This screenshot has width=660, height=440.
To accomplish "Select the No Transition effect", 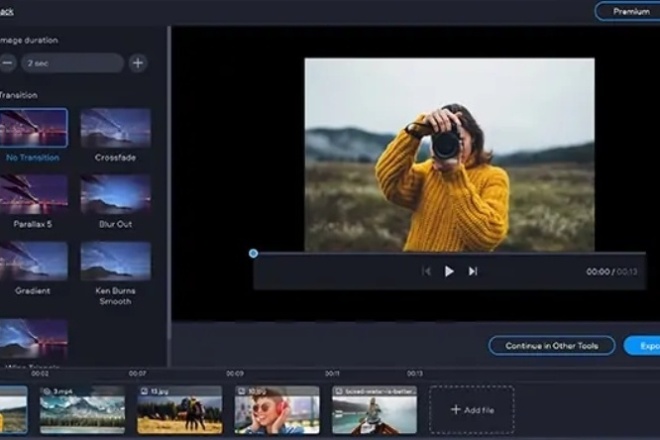I will pos(34,129).
